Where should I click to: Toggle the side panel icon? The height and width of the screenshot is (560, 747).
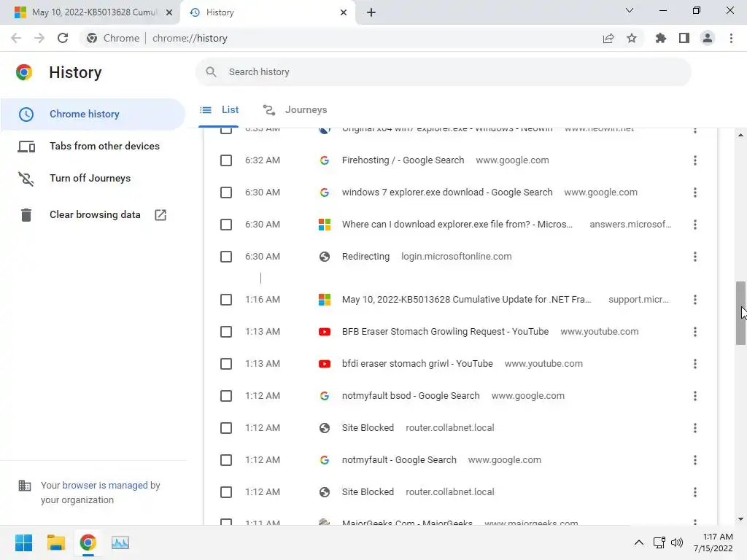[x=684, y=38]
